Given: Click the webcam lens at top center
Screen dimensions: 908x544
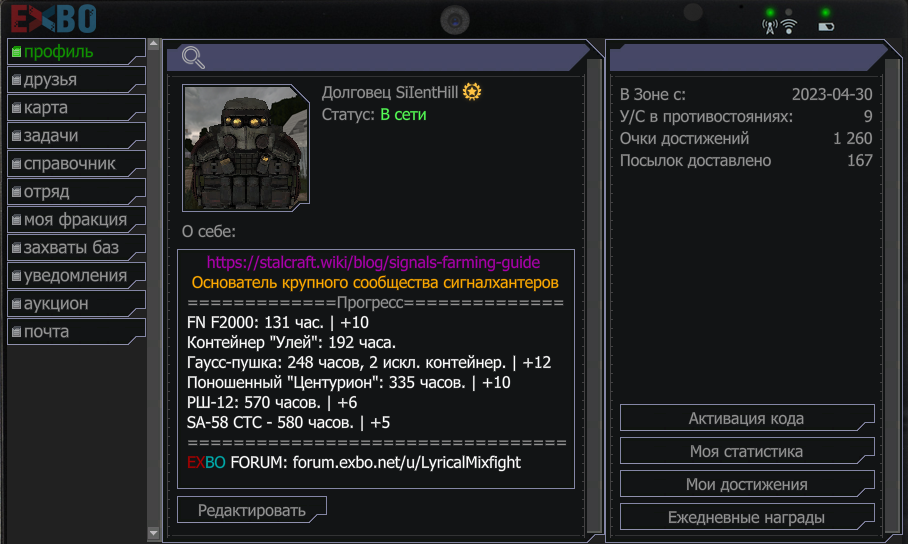Looking at the screenshot, I should point(455,21).
